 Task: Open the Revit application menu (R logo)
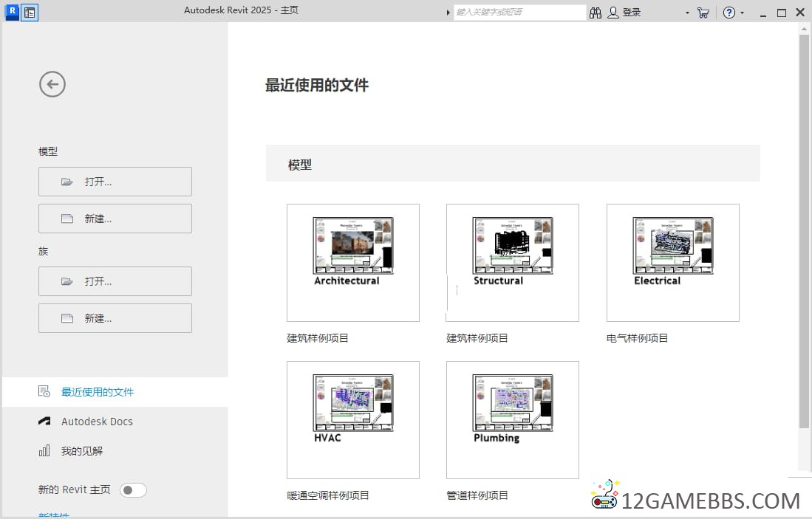(x=12, y=12)
